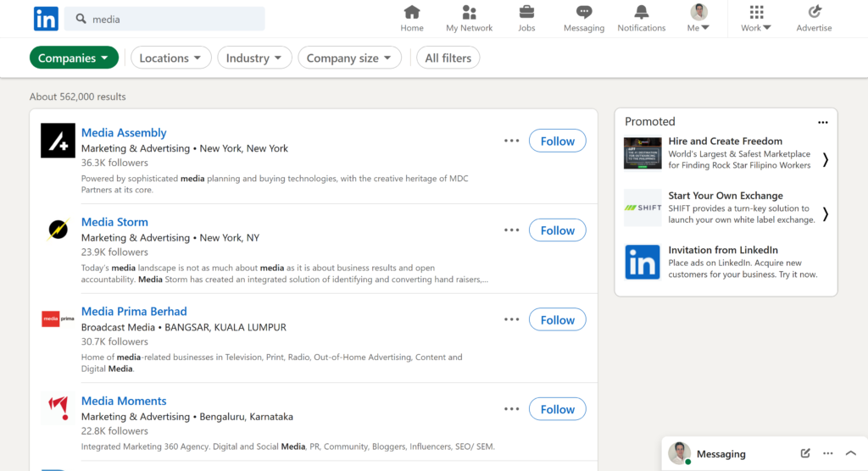This screenshot has height=471, width=868.
Task: Click 'Broadcast Media • BANGSAR, KUALA LUMPUR' text
Action: [184, 327]
